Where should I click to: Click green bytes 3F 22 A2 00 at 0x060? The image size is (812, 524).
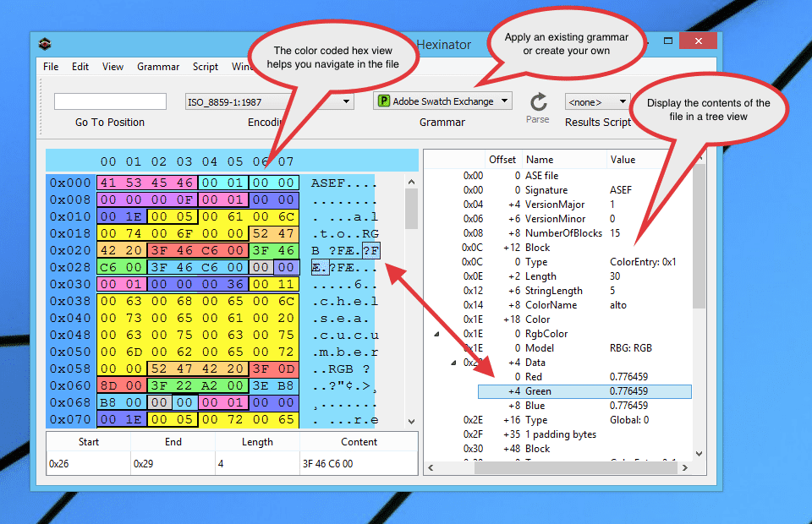(x=197, y=386)
